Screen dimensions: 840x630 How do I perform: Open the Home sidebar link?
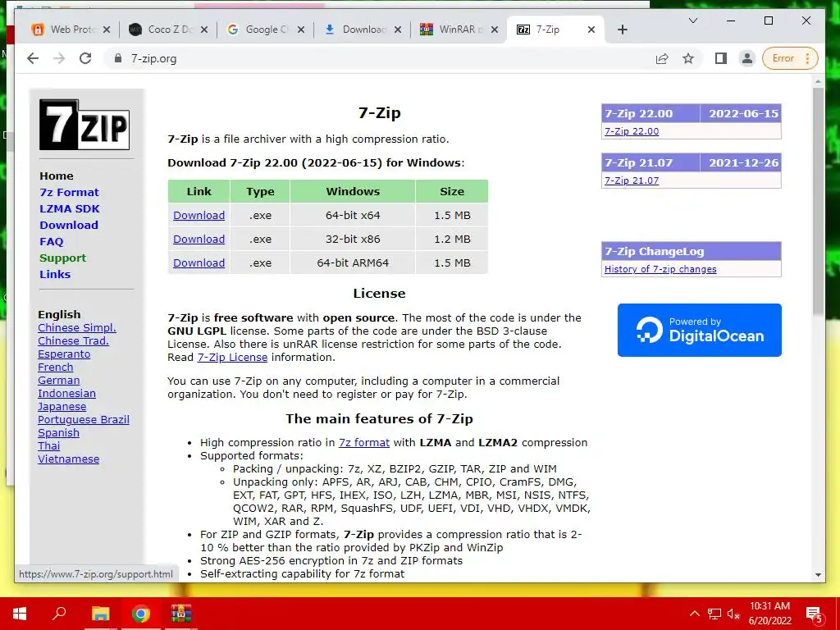[57, 176]
